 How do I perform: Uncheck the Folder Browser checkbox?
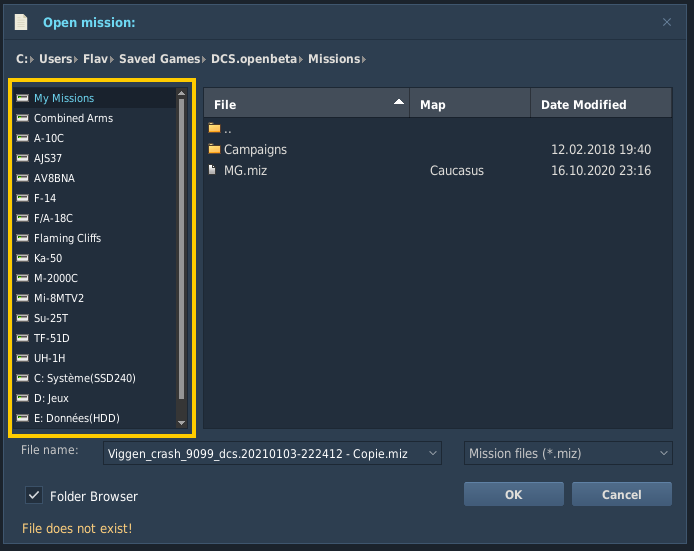pyautogui.click(x=34, y=495)
